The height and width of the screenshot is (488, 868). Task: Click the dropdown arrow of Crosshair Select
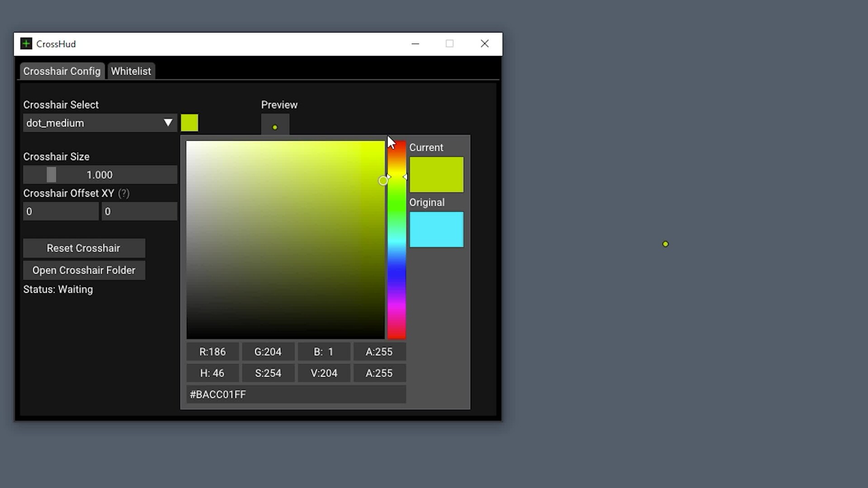tap(168, 123)
